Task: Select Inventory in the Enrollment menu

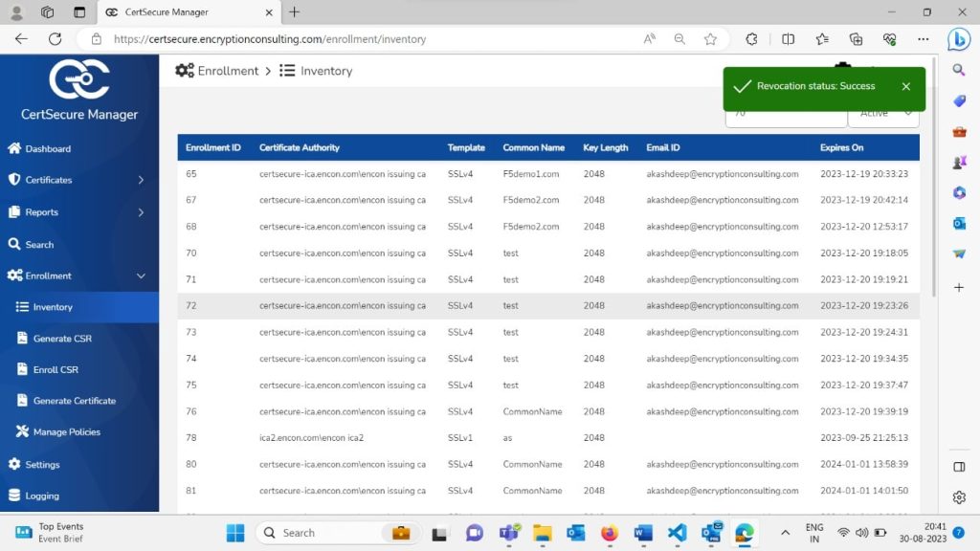Action: (53, 307)
